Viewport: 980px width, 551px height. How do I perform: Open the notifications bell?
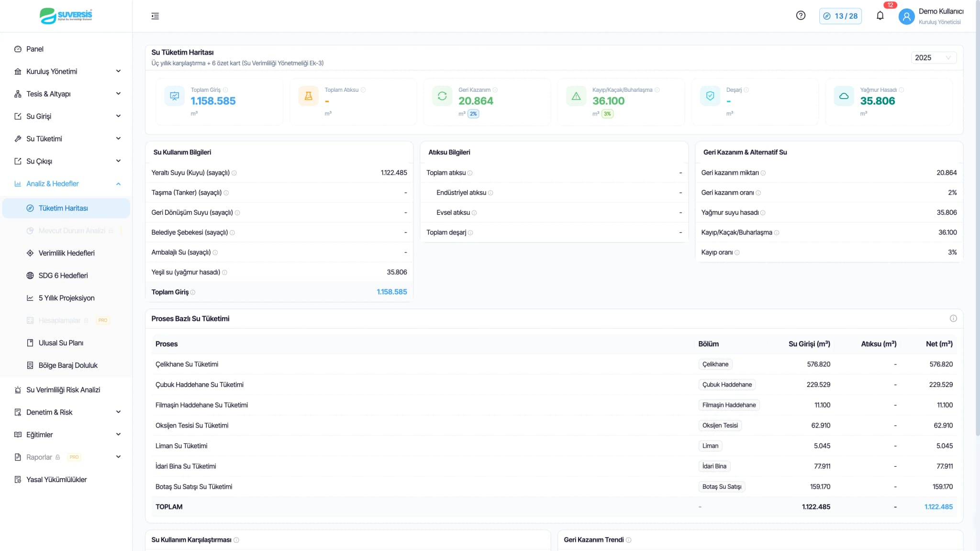point(880,16)
